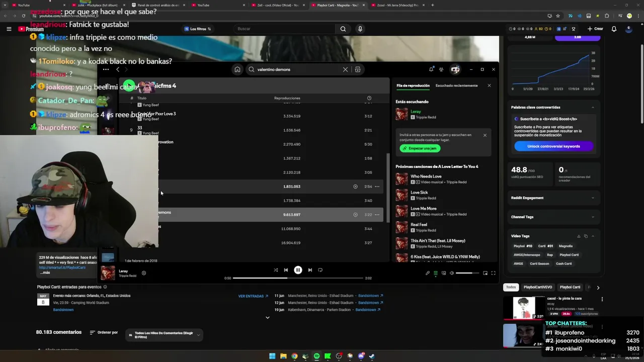
Task: Open the lyrics microphone icon in Spotify
Action: [x=428, y=273]
